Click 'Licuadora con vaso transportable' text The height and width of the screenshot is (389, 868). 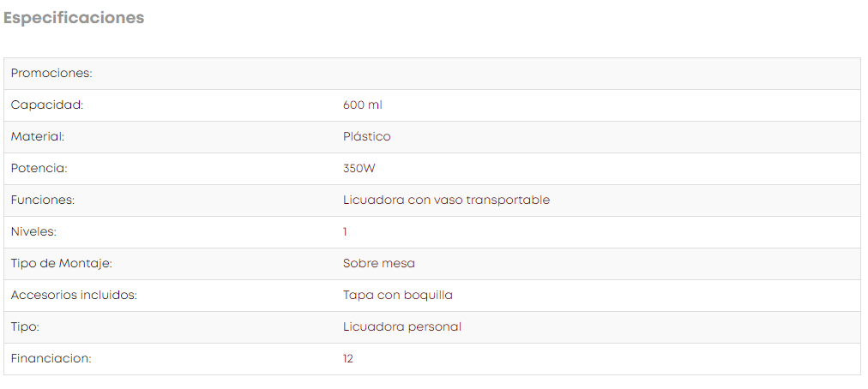point(446,200)
